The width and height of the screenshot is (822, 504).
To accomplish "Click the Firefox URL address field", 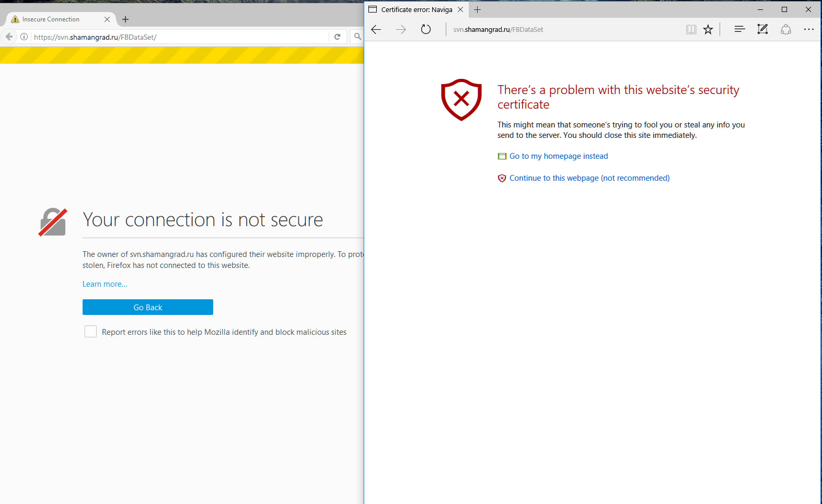I will [178, 37].
